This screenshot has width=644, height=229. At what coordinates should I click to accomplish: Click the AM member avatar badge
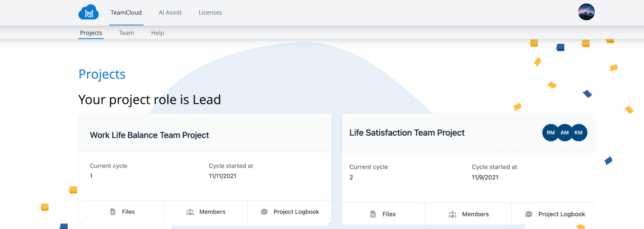click(x=564, y=133)
